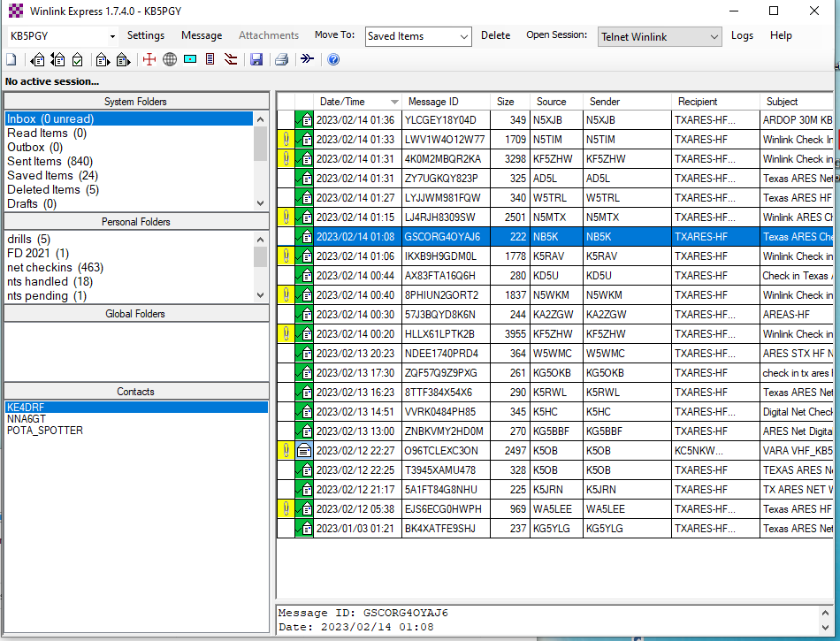Select the Saved Items (24) folder
This screenshot has height=641, width=840.
[x=52, y=176]
